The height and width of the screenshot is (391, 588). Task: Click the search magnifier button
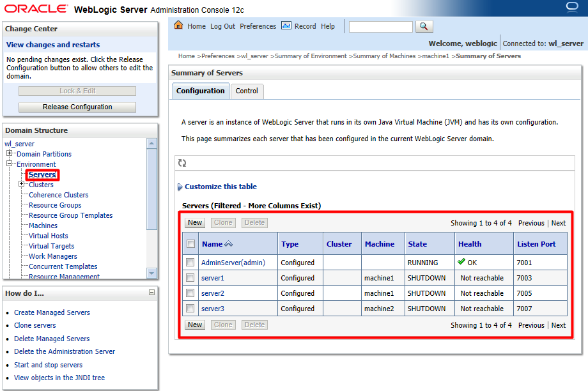click(x=424, y=26)
